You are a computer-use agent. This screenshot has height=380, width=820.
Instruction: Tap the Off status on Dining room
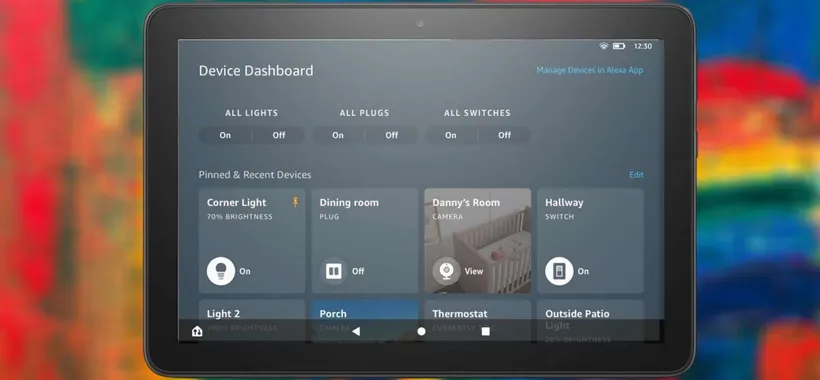click(x=358, y=271)
